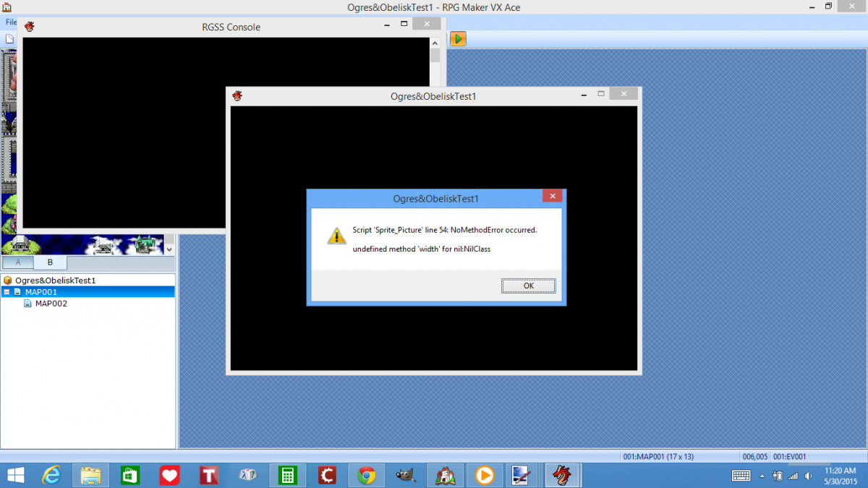
Task: Open the Windows Store taskbar icon
Action: pyautogui.click(x=130, y=475)
